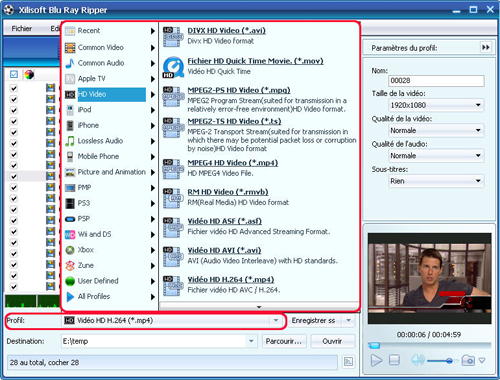The width and height of the screenshot is (500, 380).
Task: Click the DIVX HD Video format icon
Action: coord(173,36)
